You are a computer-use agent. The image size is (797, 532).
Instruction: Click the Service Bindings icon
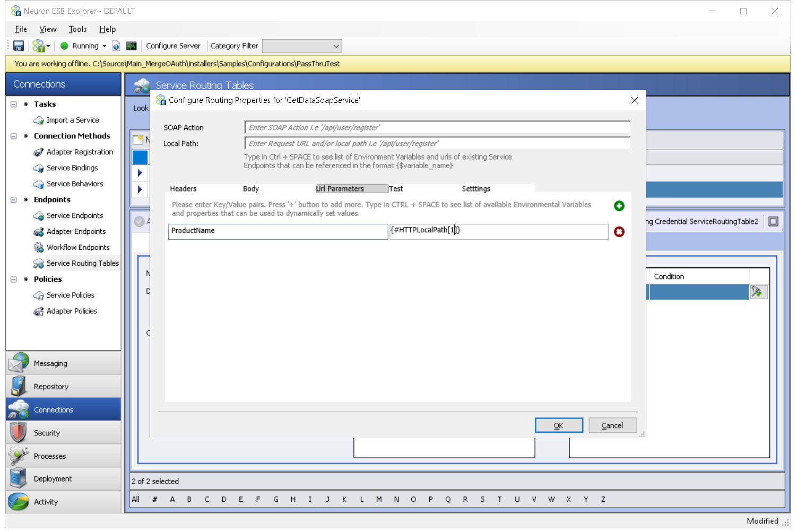(x=38, y=168)
